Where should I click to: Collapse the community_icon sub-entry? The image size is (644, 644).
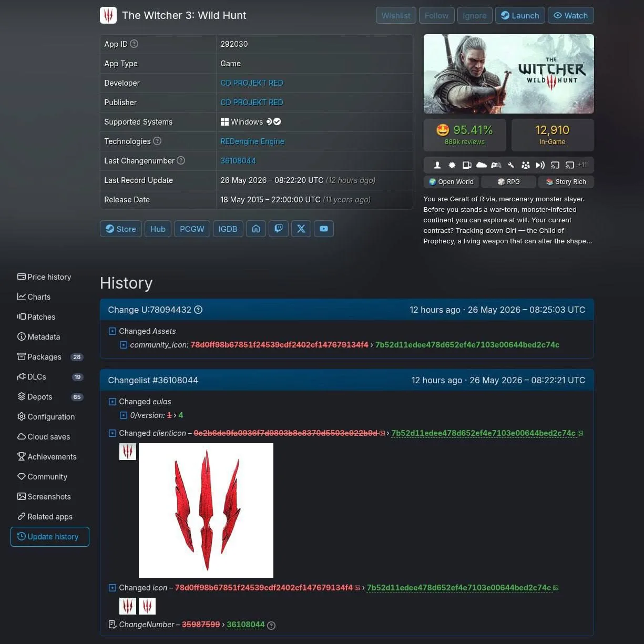pyautogui.click(x=123, y=345)
